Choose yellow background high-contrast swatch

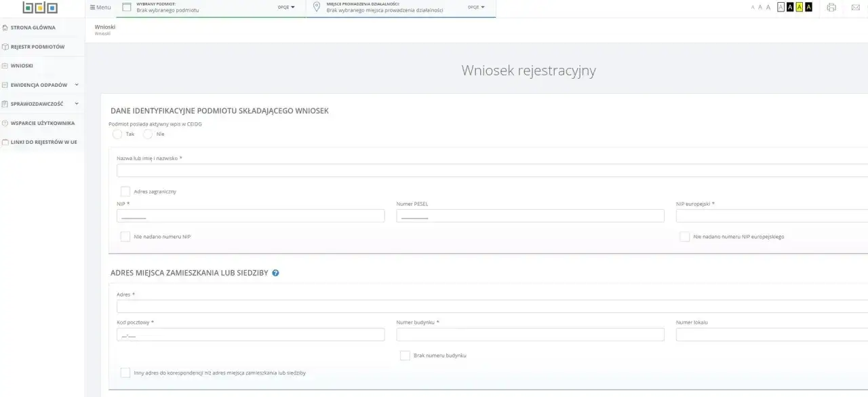799,7
